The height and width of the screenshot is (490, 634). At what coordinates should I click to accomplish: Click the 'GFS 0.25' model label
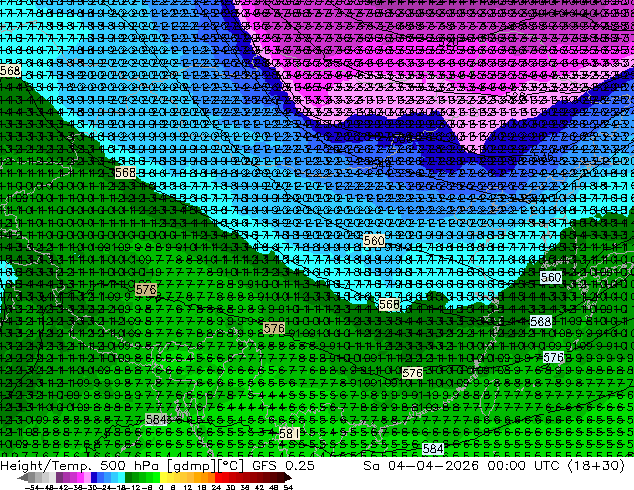(x=283, y=465)
